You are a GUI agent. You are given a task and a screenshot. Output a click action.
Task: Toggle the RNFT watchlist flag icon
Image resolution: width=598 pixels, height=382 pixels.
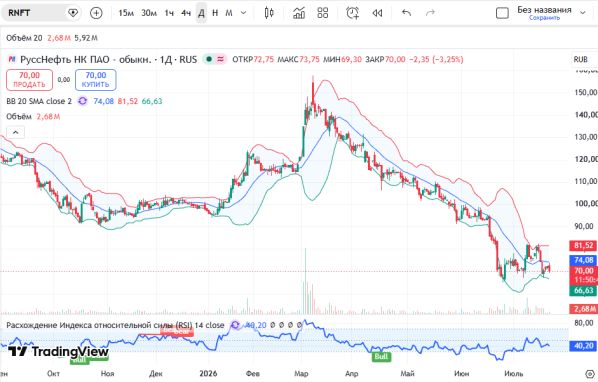point(72,13)
